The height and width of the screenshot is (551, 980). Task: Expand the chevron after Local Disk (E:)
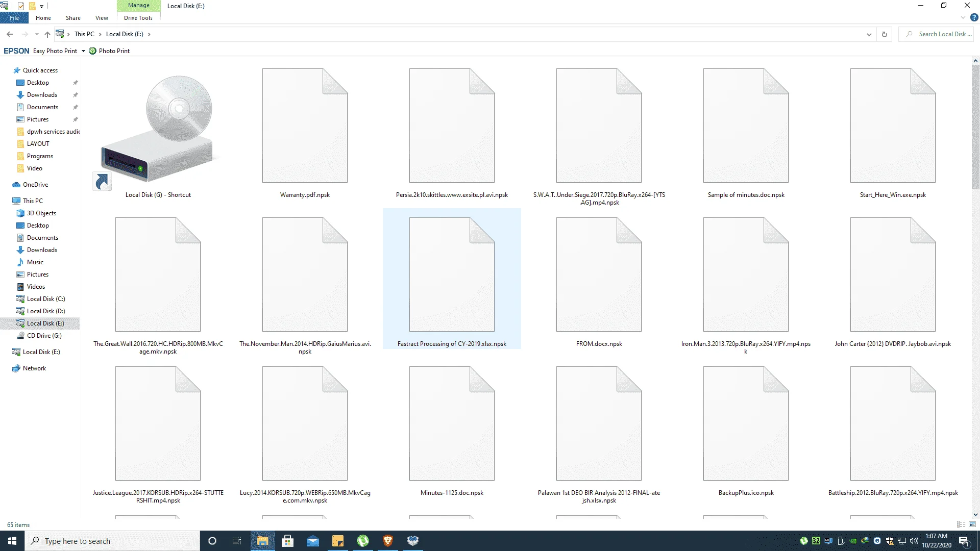pos(149,34)
